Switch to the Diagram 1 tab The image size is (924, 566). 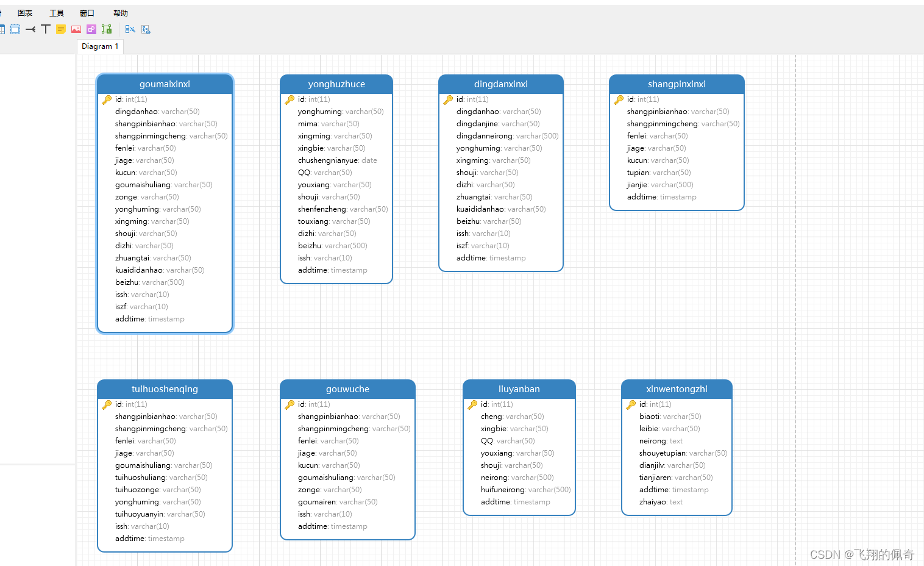click(100, 46)
